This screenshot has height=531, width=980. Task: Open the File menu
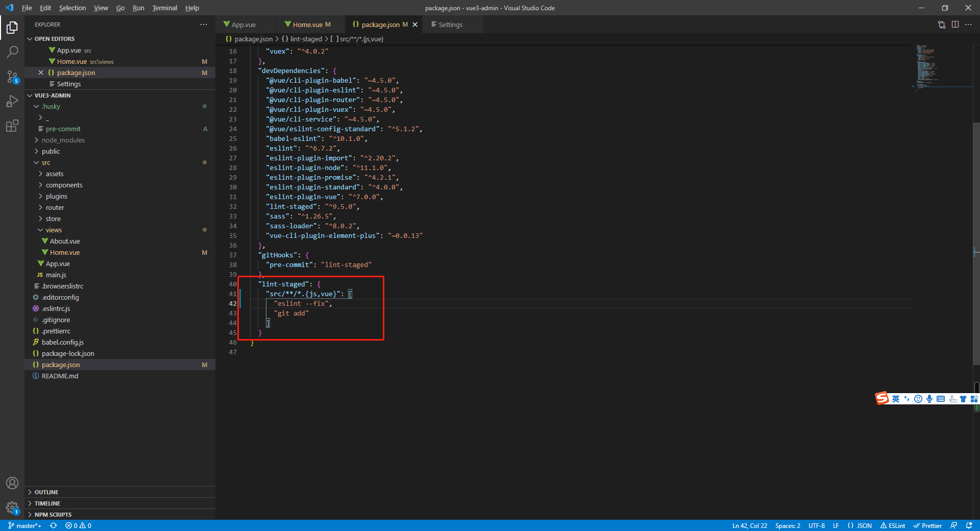tap(27, 8)
